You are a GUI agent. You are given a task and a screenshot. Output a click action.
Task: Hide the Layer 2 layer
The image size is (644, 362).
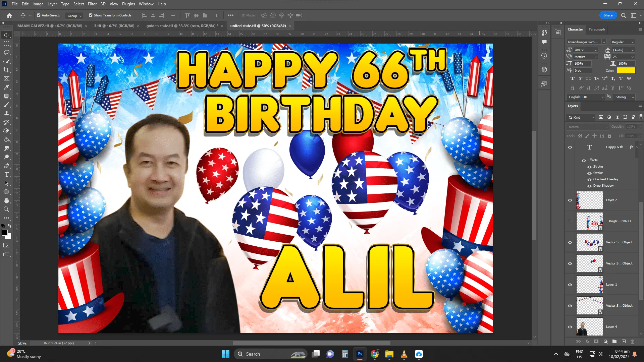[570, 200]
